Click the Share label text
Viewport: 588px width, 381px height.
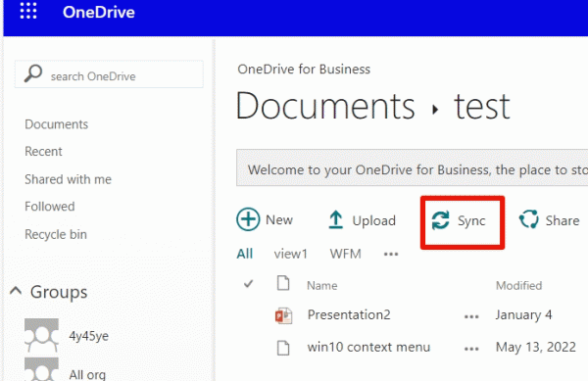tap(563, 220)
